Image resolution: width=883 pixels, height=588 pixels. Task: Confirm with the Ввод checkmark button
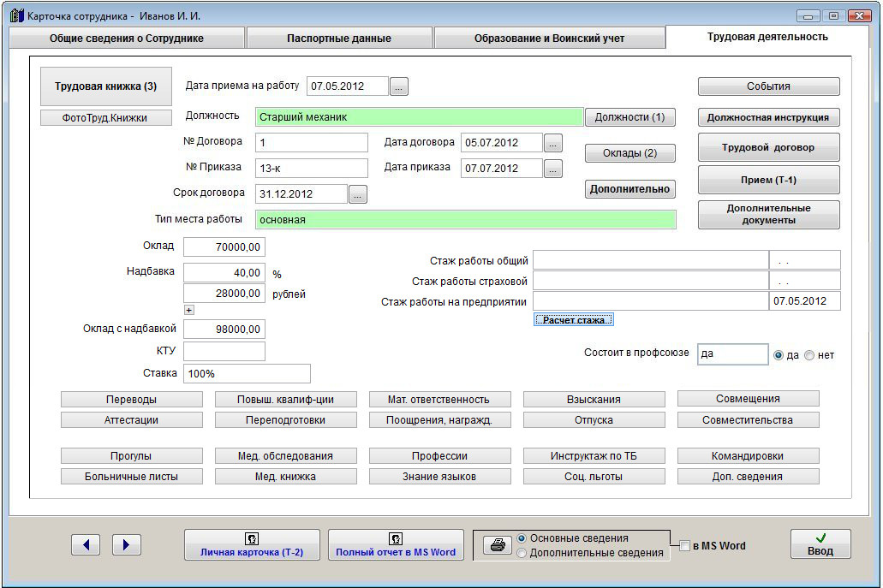[820, 544]
